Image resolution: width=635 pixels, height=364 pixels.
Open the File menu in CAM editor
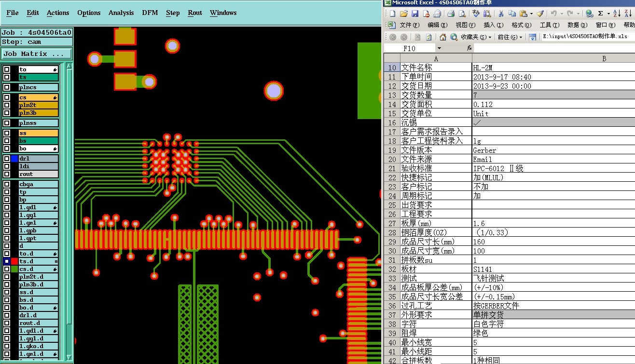(13, 13)
